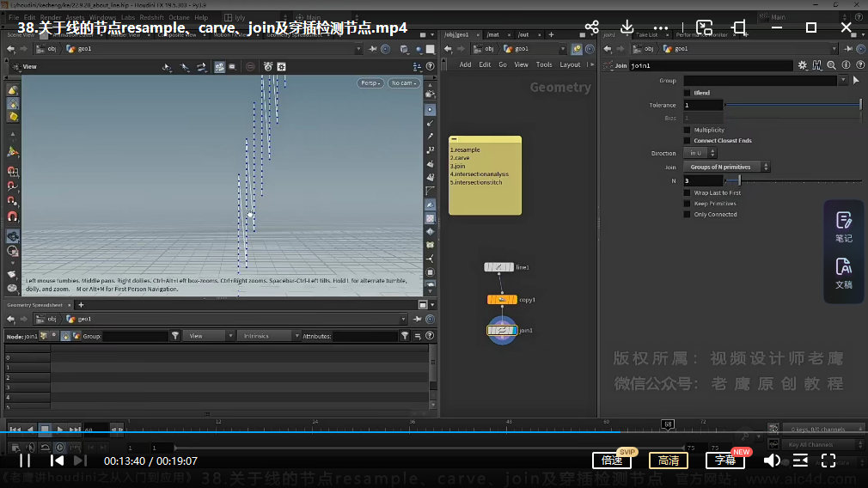This screenshot has width=868, height=488.
Task: Enter fullscreen video mode
Action: click(x=828, y=461)
